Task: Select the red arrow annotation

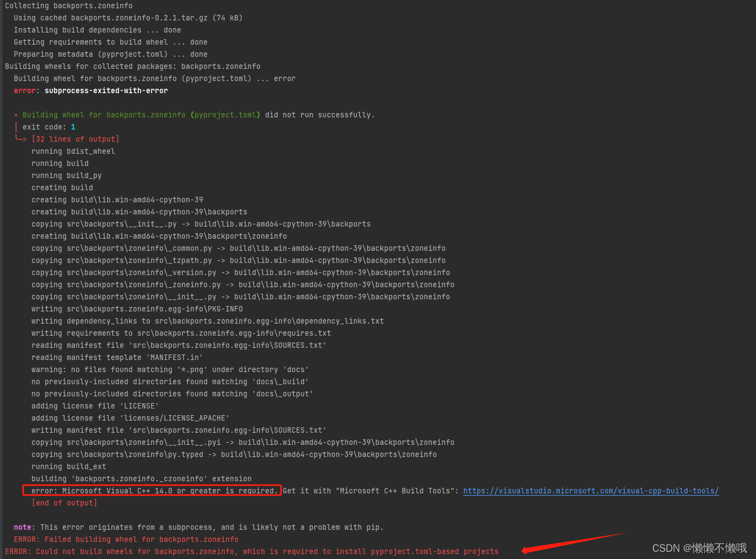Action: tap(573, 543)
